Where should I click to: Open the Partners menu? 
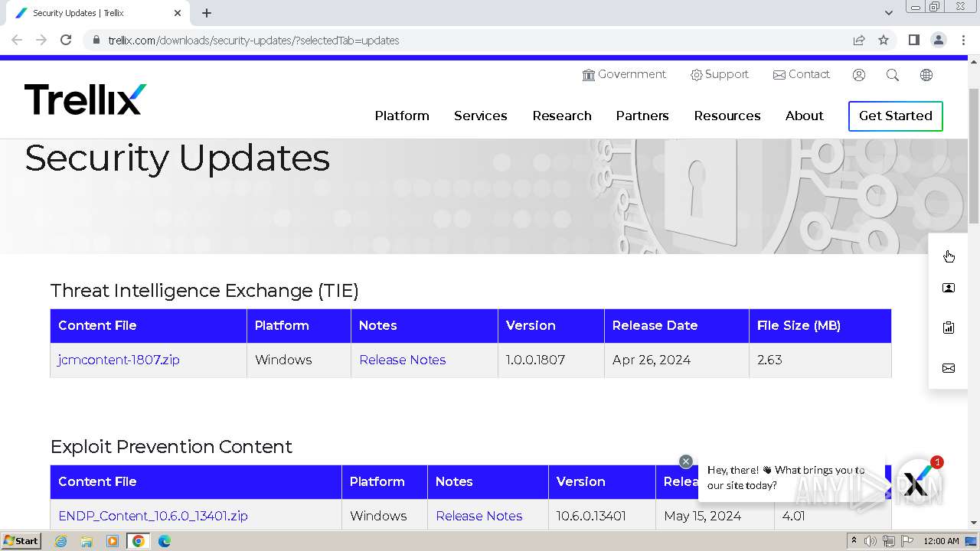tap(642, 116)
